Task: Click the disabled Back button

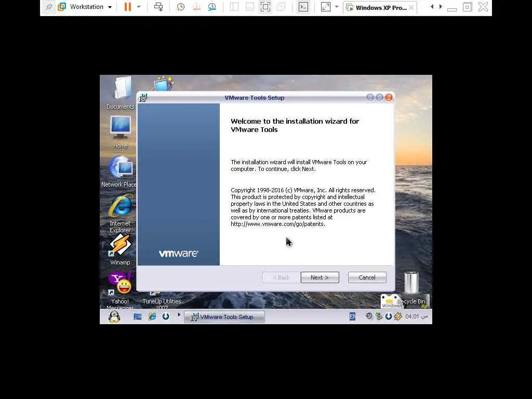Action: [281, 277]
